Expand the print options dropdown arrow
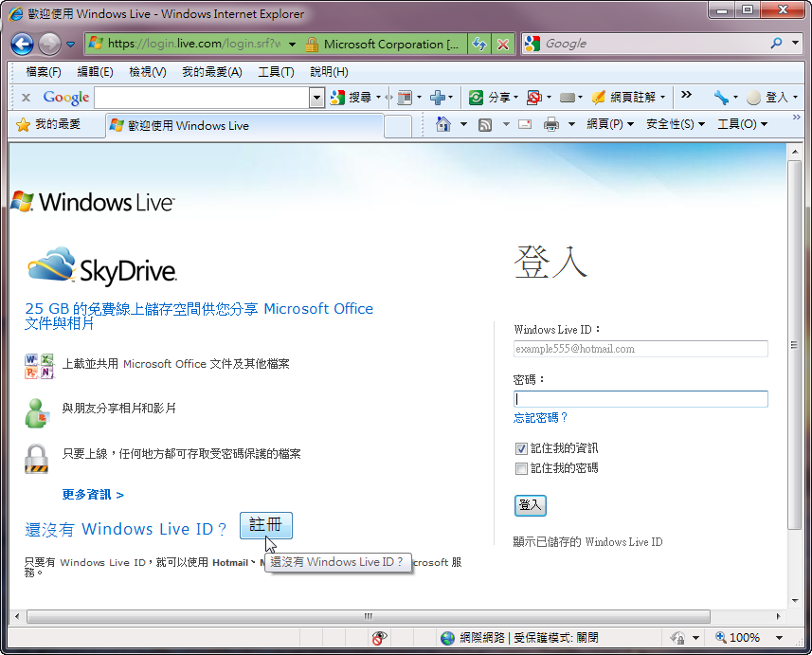The height and width of the screenshot is (655, 812). click(x=571, y=124)
